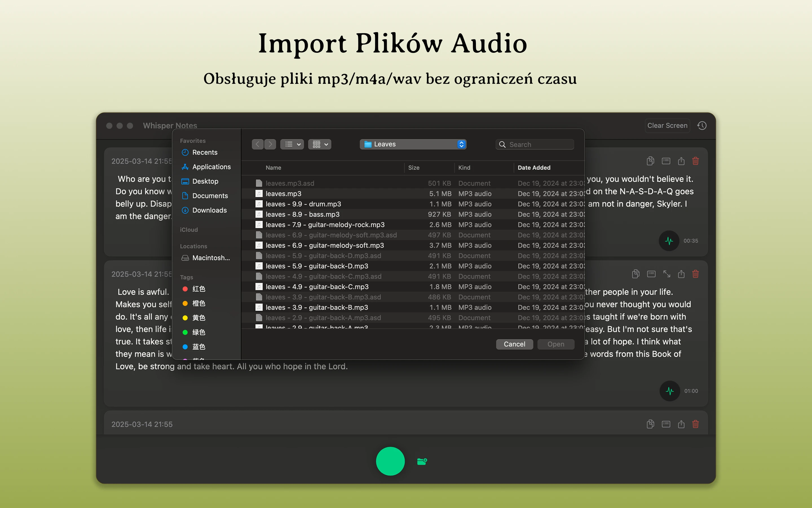Open the Leaves folder path popup
This screenshot has height=508, width=812.
(x=413, y=144)
